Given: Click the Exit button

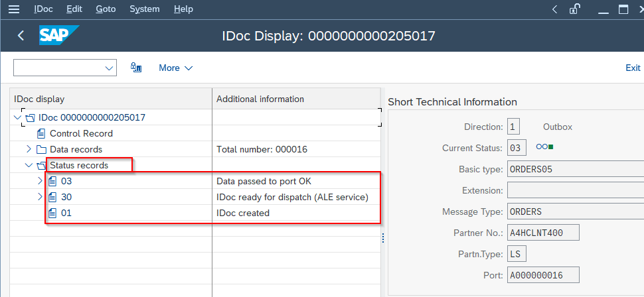Looking at the screenshot, I should [x=633, y=68].
